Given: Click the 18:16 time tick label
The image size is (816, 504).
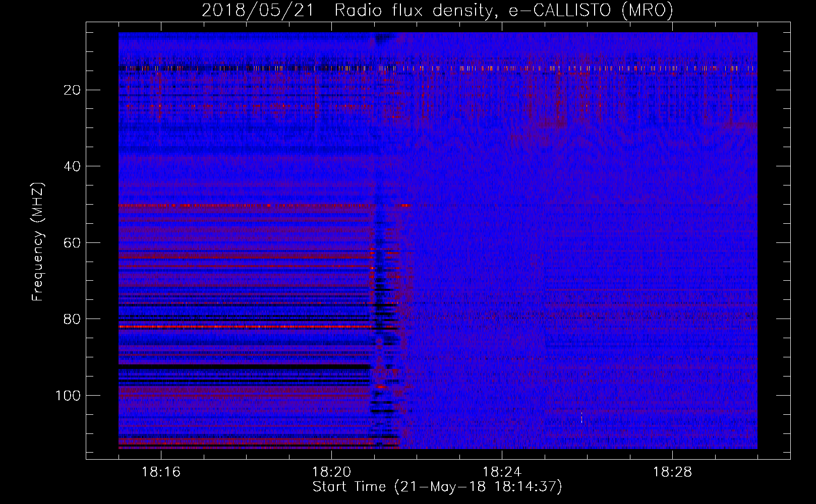Looking at the screenshot, I should coord(161,472).
